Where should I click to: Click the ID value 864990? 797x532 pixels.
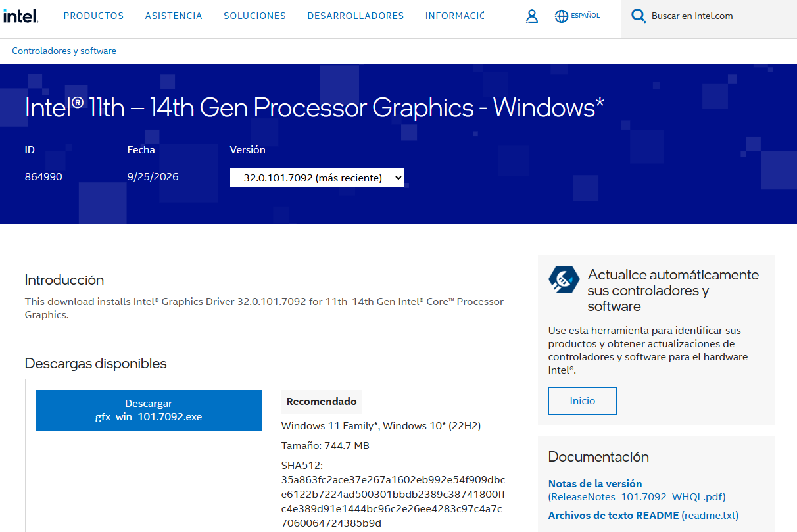point(43,177)
